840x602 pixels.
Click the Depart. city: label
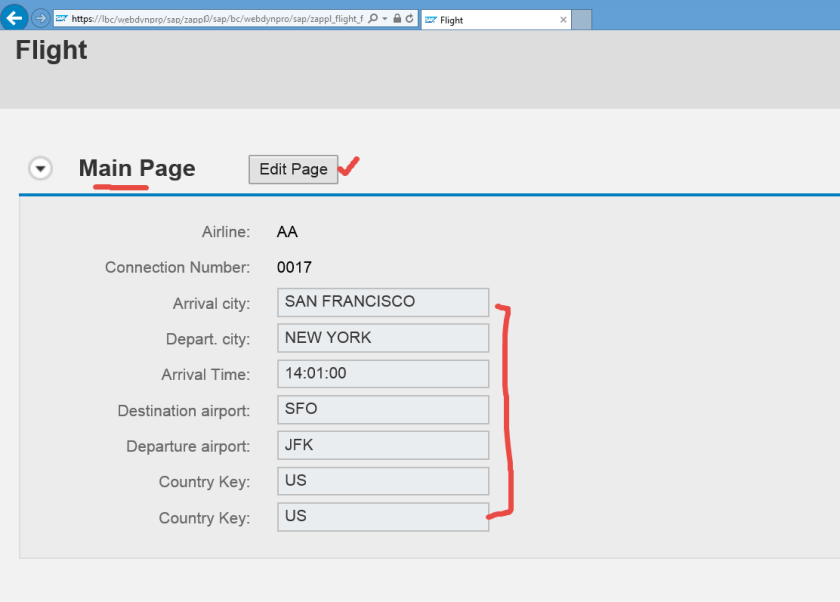pyautogui.click(x=208, y=339)
